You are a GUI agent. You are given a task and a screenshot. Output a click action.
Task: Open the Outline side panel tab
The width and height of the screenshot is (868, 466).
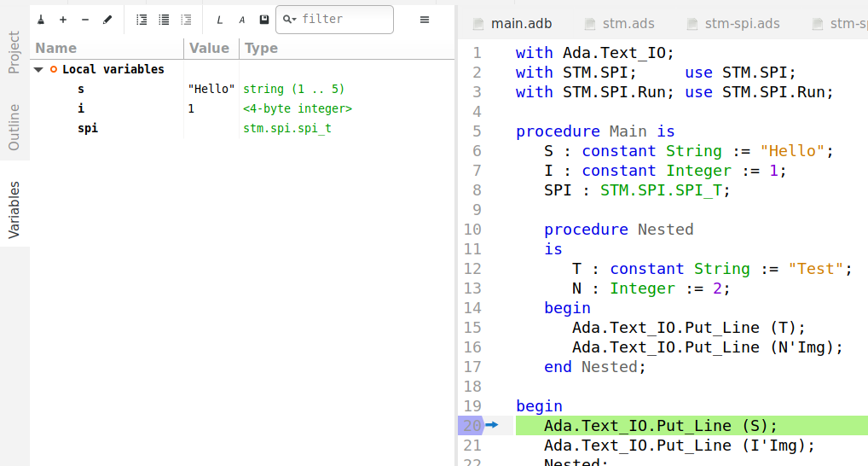tap(14, 127)
